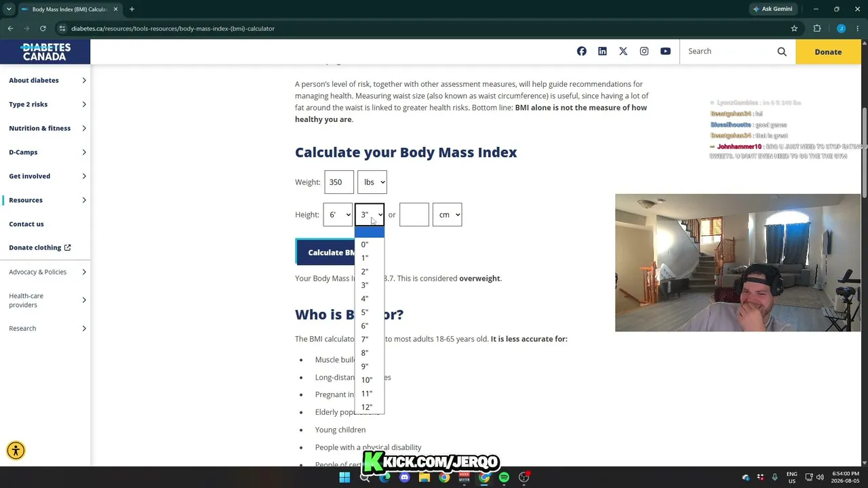Open the Chrome three-dot menu
The image size is (868, 488).
point(857,28)
